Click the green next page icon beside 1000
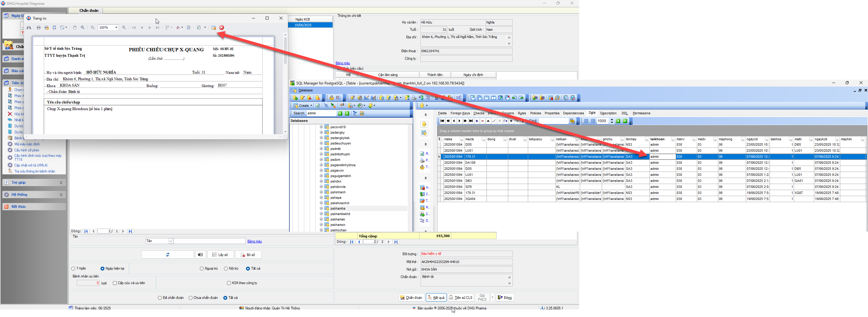 [x=618, y=121]
